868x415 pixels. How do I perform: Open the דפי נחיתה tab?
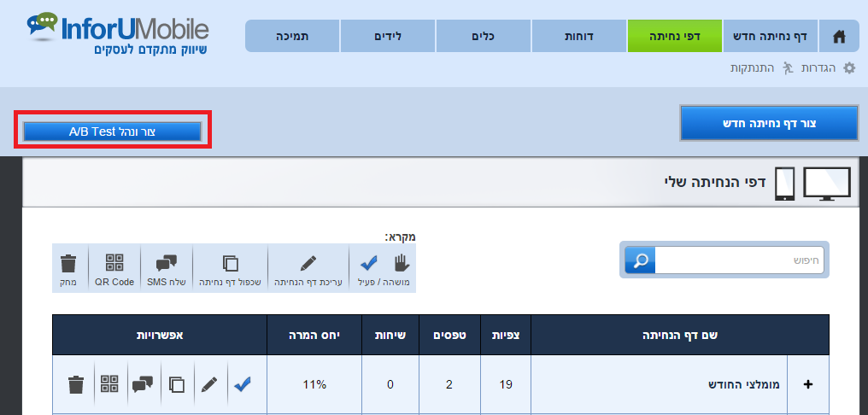click(675, 37)
